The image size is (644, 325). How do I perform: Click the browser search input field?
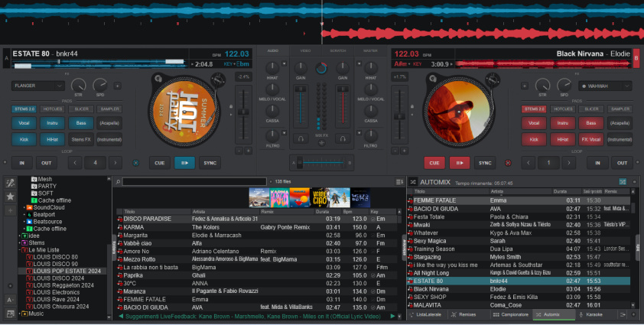pos(194,181)
